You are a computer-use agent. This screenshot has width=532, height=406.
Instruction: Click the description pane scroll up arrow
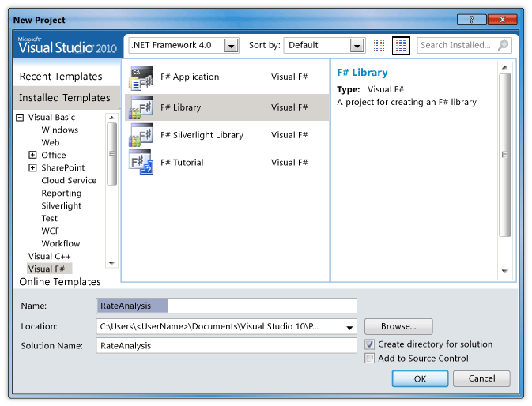click(x=505, y=67)
